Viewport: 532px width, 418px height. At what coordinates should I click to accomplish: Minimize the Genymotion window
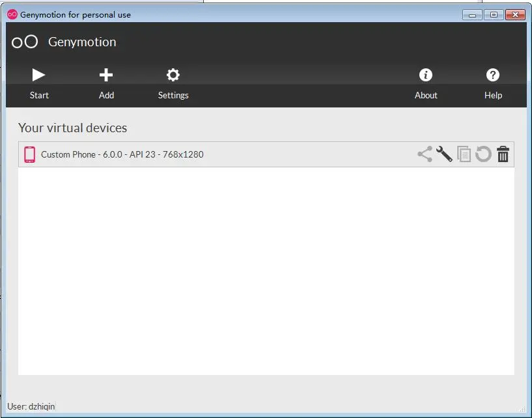coord(472,15)
